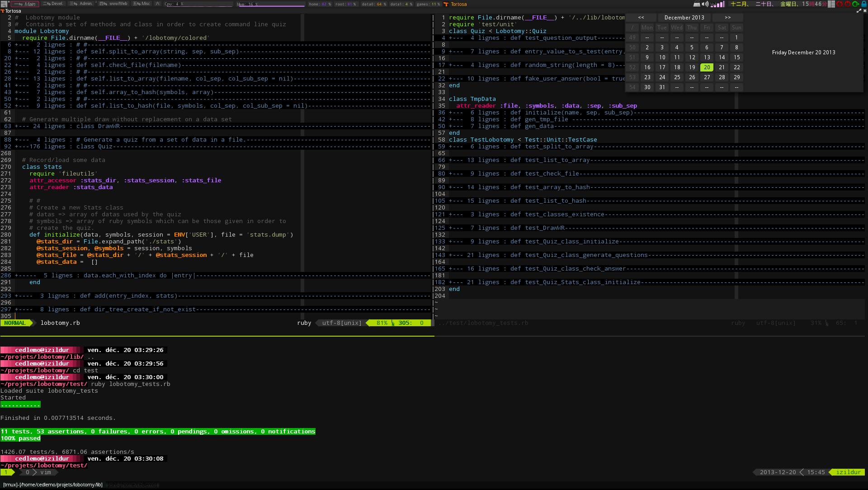The width and height of the screenshot is (868, 490).
Task: Click the Japanese date clock widget
Action: (778, 4)
